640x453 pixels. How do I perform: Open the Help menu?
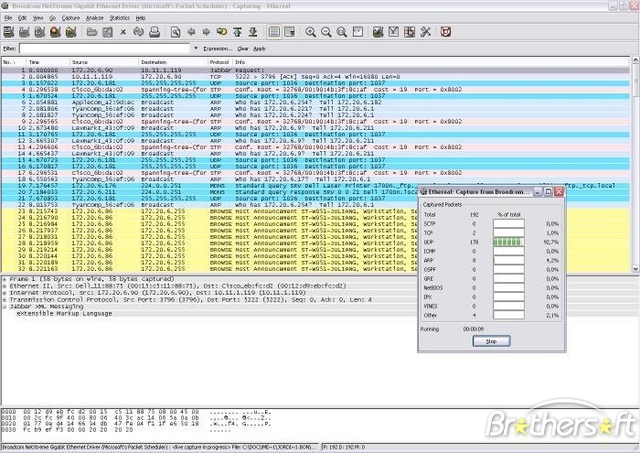tap(141, 18)
